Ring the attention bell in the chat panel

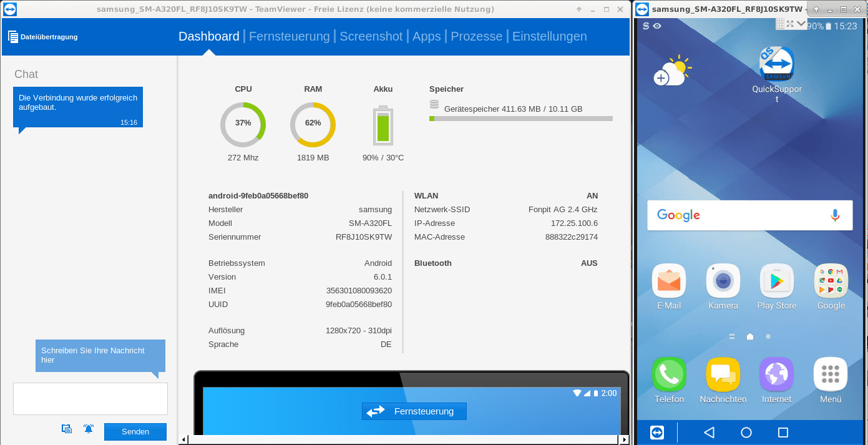tap(88, 429)
